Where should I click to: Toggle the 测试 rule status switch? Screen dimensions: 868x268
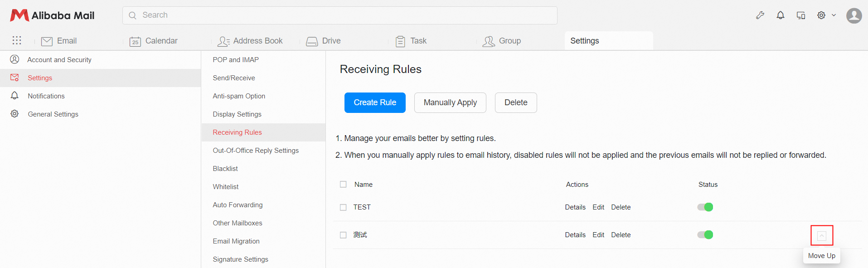(x=705, y=235)
